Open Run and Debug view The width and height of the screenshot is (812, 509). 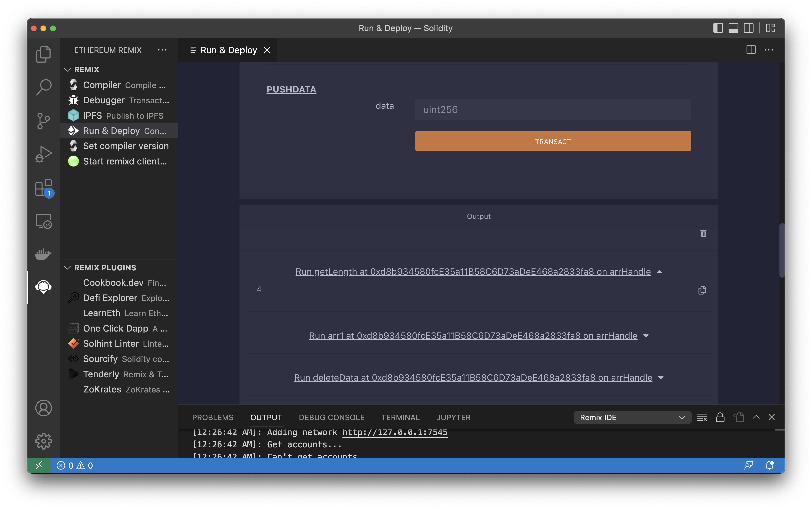(43, 154)
